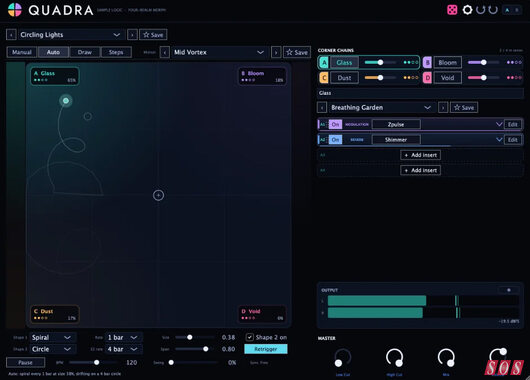Switch to A state in A/B compare

tap(507, 10)
